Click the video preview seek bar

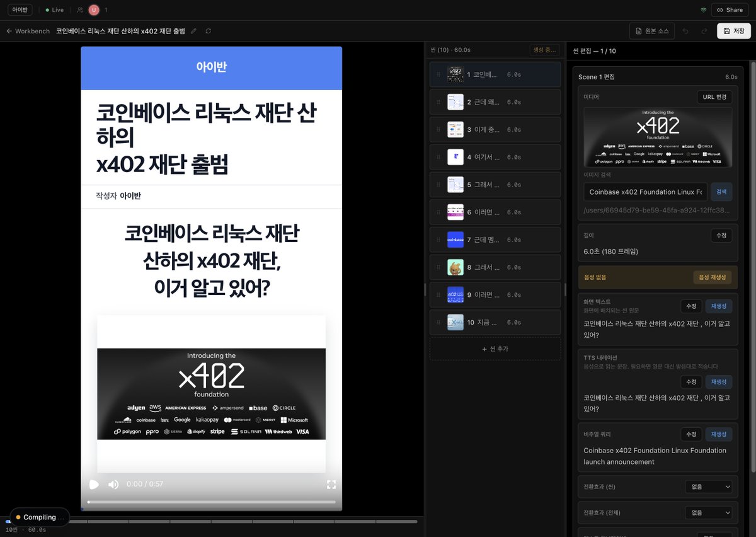pos(211,502)
